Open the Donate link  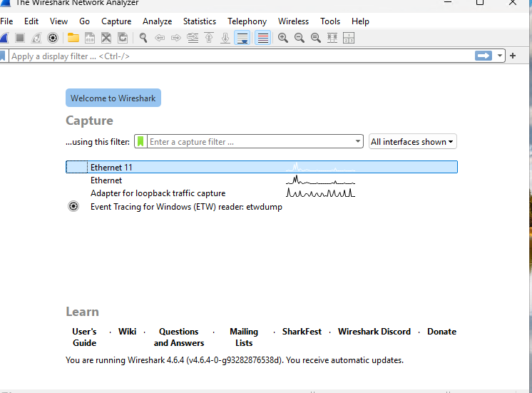tap(441, 332)
